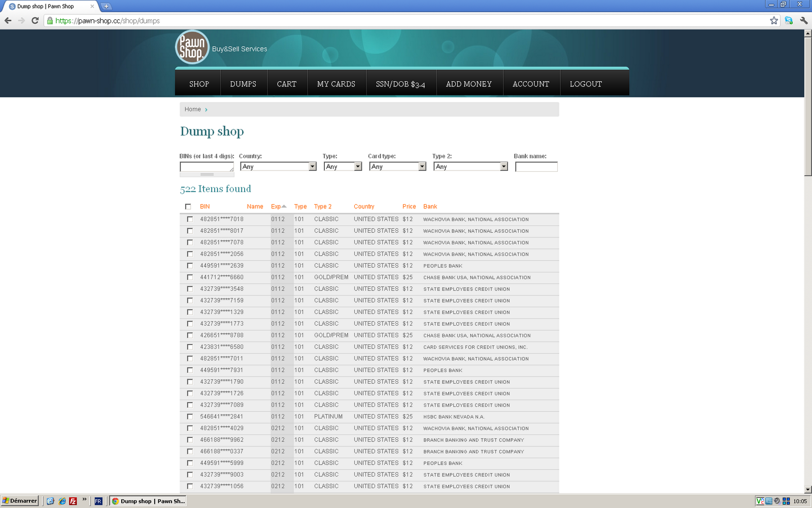The height and width of the screenshot is (508, 812).
Task: Click the Démarrer start button
Action: [20, 501]
